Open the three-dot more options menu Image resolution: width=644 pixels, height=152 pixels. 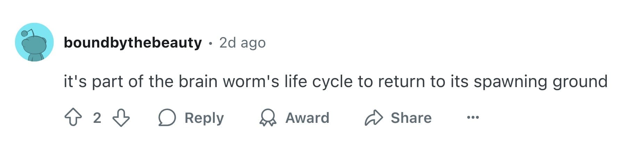(473, 118)
